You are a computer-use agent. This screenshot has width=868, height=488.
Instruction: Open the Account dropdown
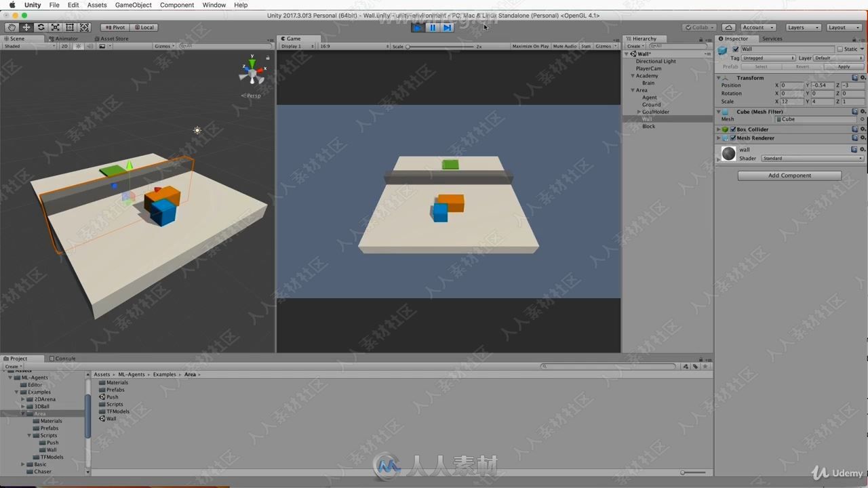click(758, 27)
